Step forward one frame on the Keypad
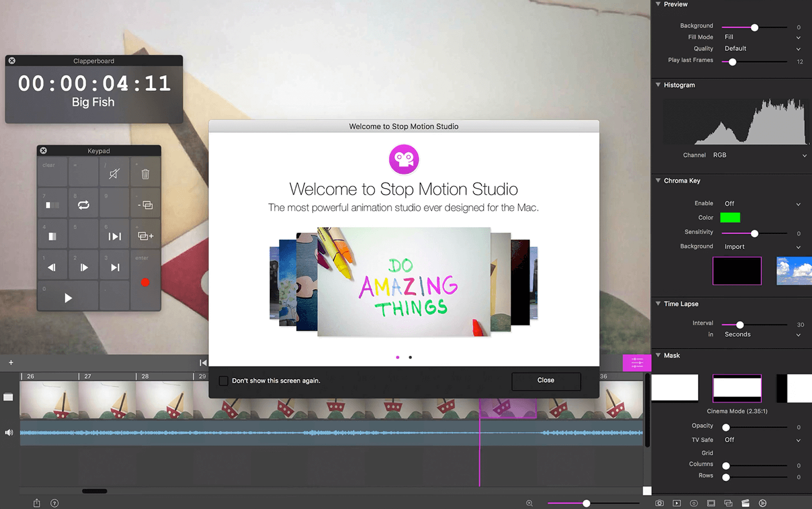This screenshot has height=509, width=812. (x=84, y=267)
